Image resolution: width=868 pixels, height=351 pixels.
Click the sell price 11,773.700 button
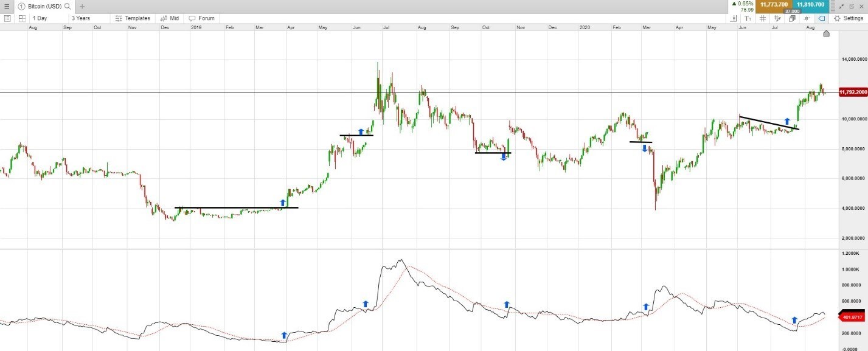[774, 5]
